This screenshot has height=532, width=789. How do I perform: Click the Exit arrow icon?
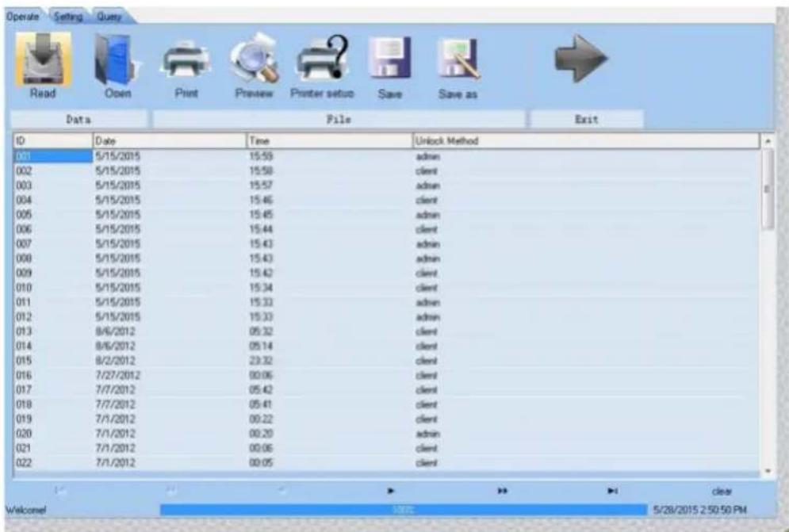(x=581, y=59)
